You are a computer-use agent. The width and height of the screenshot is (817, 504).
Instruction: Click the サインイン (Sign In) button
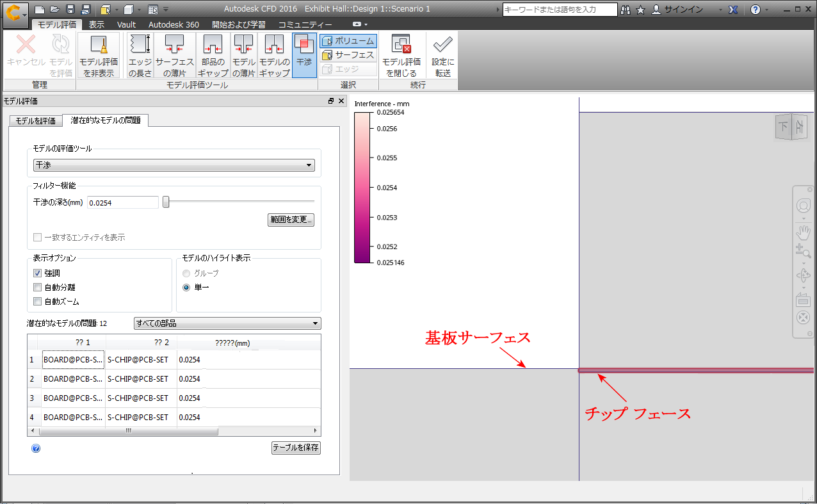click(677, 10)
